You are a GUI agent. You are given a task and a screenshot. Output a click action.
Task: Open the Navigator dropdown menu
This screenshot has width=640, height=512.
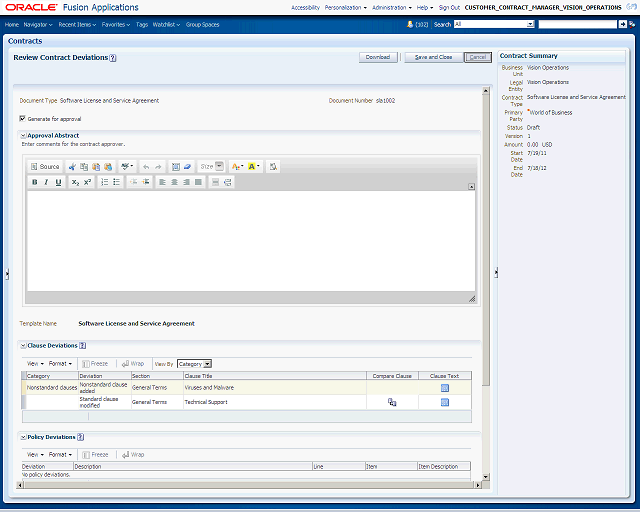pyautogui.click(x=38, y=24)
